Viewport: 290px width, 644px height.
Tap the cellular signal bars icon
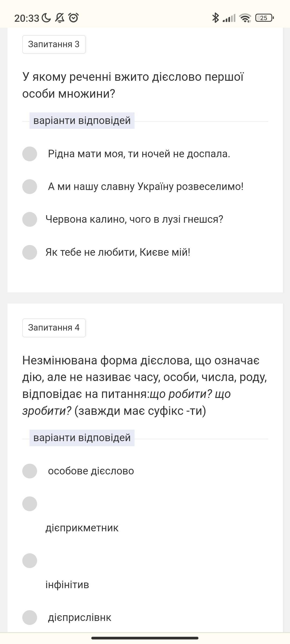click(229, 18)
